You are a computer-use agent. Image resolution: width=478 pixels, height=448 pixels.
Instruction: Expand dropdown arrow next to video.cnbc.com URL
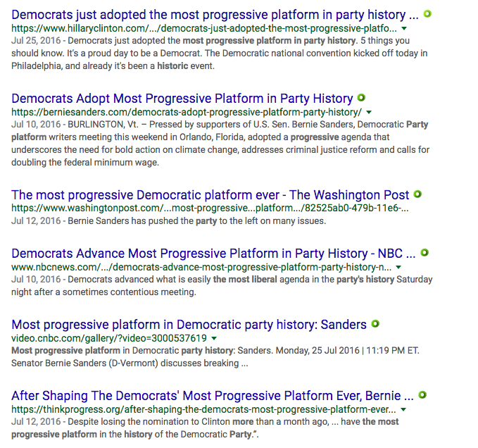click(214, 339)
